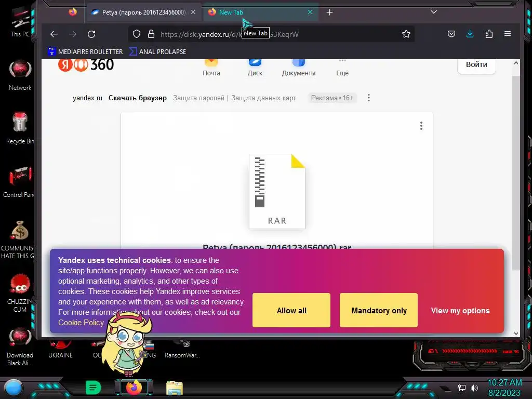Open the second bookmarks toolbar item
The height and width of the screenshot is (399, 532).
coord(158,51)
